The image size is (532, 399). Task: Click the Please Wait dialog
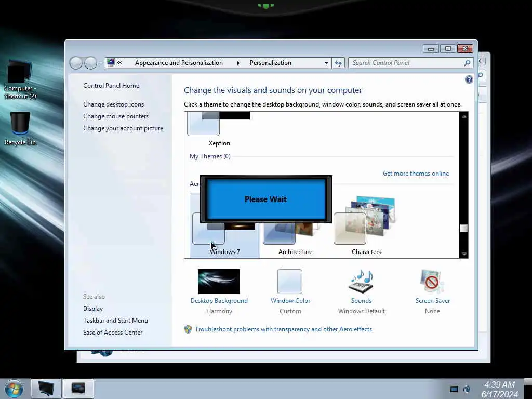pyautogui.click(x=266, y=199)
